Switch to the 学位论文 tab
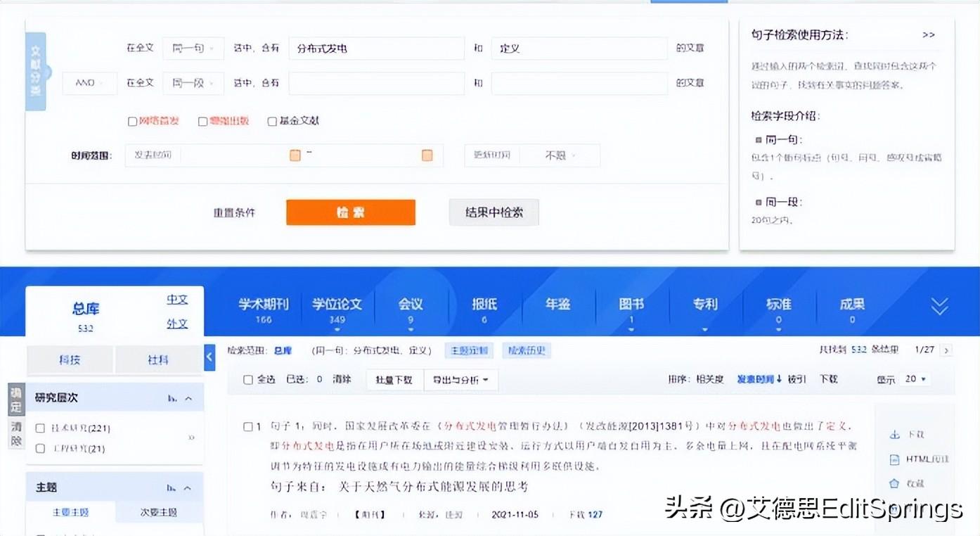Image resolution: width=980 pixels, height=536 pixels. point(337,310)
